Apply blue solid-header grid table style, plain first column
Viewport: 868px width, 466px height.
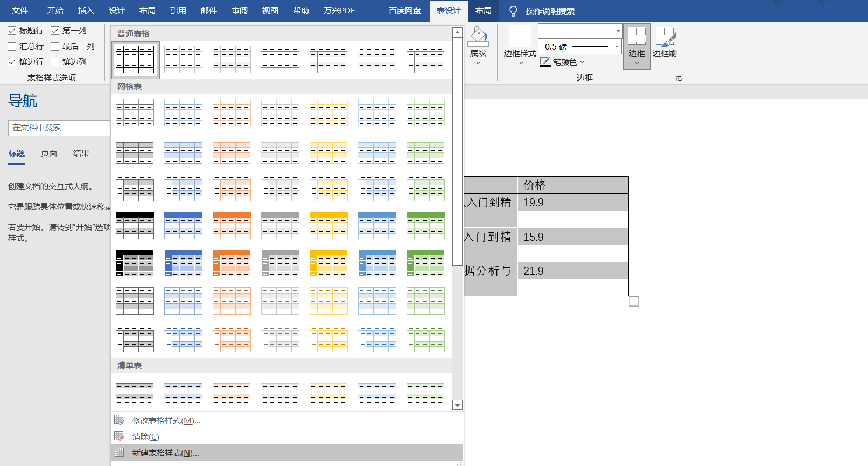coord(184,225)
